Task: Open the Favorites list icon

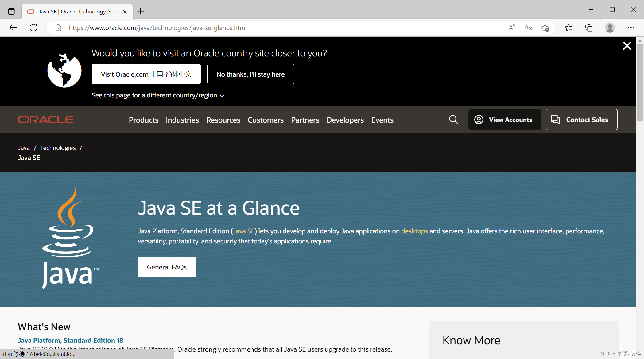Action: click(568, 28)
